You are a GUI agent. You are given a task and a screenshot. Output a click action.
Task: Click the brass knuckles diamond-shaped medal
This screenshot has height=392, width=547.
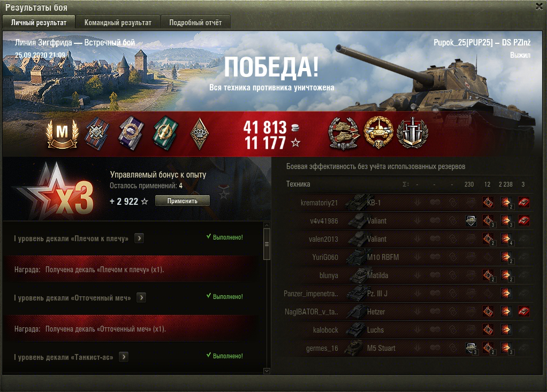coord(200,134)
